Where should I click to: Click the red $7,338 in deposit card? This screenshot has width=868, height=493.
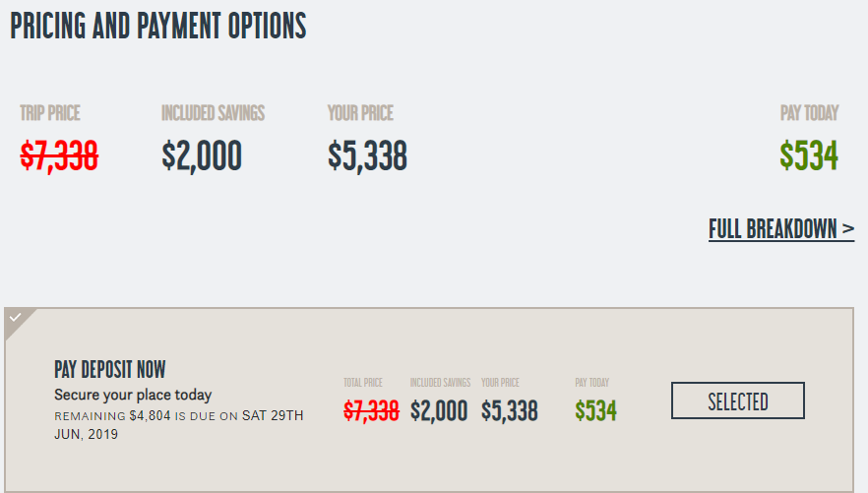point(371,411)
